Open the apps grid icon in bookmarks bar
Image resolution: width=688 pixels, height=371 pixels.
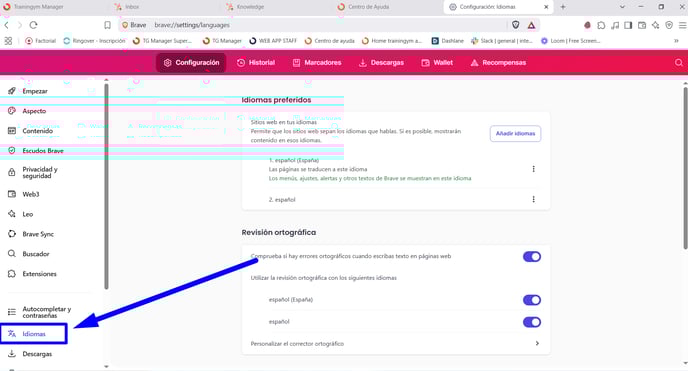tap(8, 41)
